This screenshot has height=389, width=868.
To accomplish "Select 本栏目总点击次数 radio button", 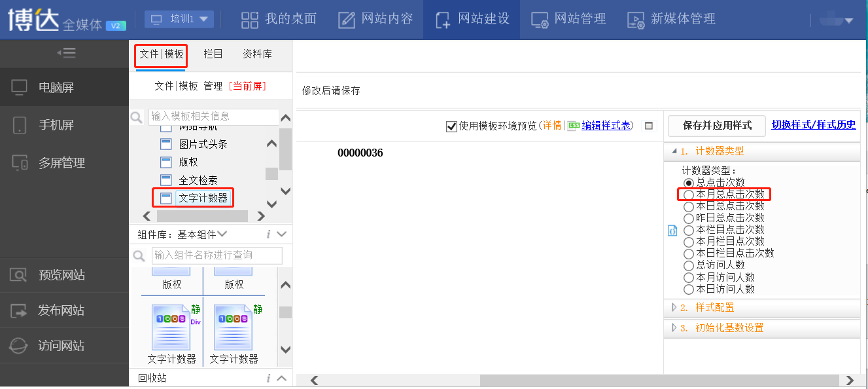I will (x=688, y=230).
